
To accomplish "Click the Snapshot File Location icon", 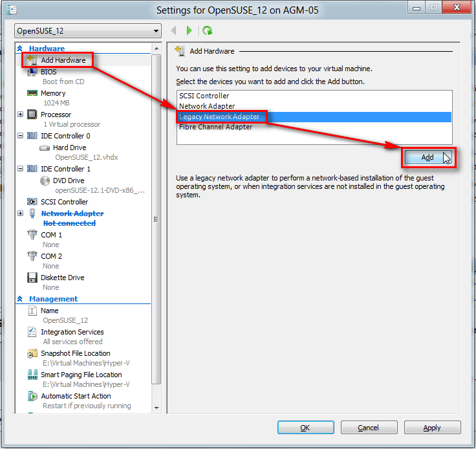I will (x=32, y=354).
